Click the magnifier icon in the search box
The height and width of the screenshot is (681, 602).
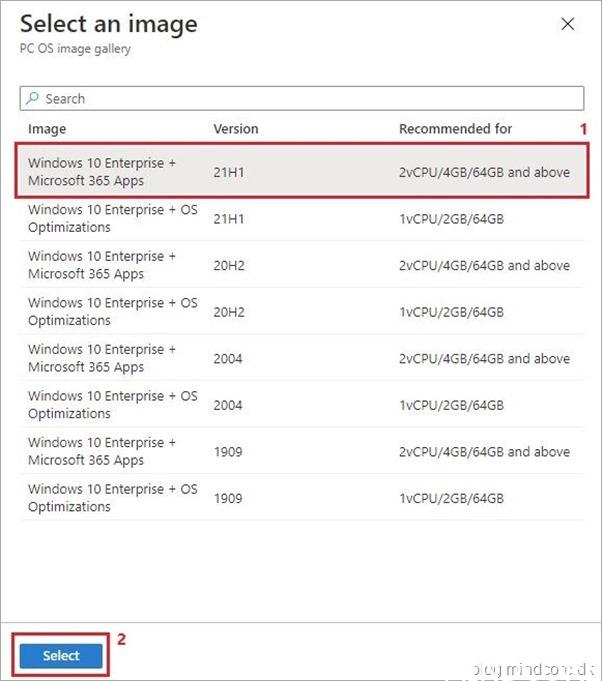(x=33, y=99)
